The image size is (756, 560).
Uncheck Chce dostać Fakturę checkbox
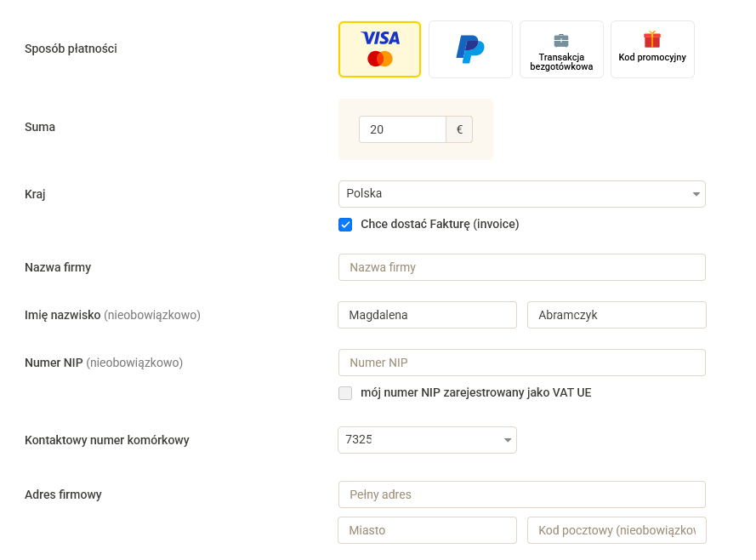345,225
